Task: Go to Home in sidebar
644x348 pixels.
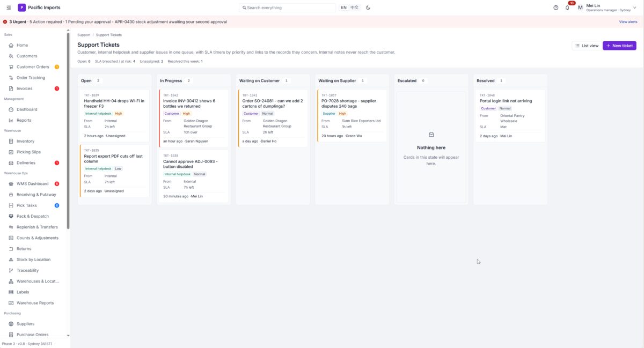Action: [x=34, y=45]
